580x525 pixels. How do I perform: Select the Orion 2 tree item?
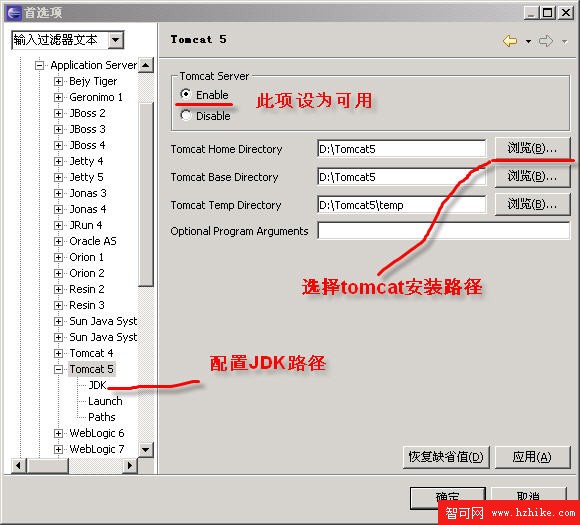click(x=87, y=273)
